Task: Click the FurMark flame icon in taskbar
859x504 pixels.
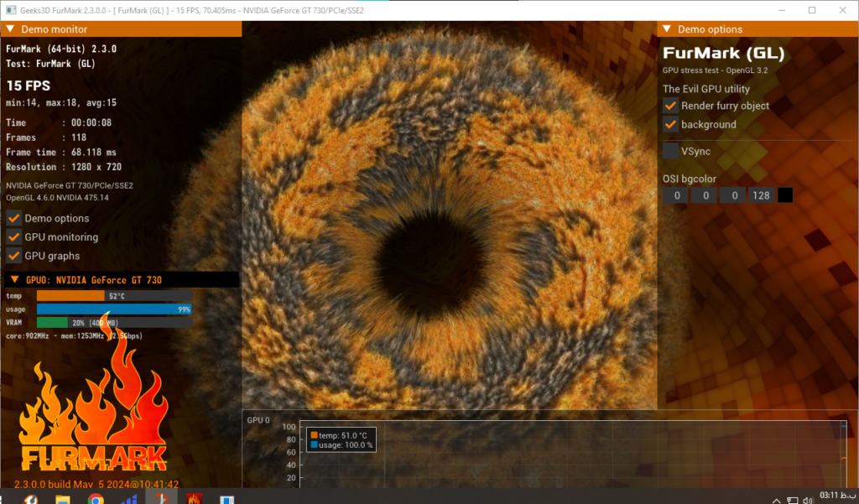Action: tap(195, 499)
